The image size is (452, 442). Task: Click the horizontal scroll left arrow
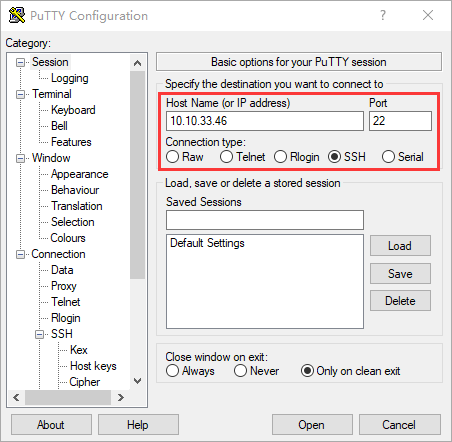[x=16, y=397]
